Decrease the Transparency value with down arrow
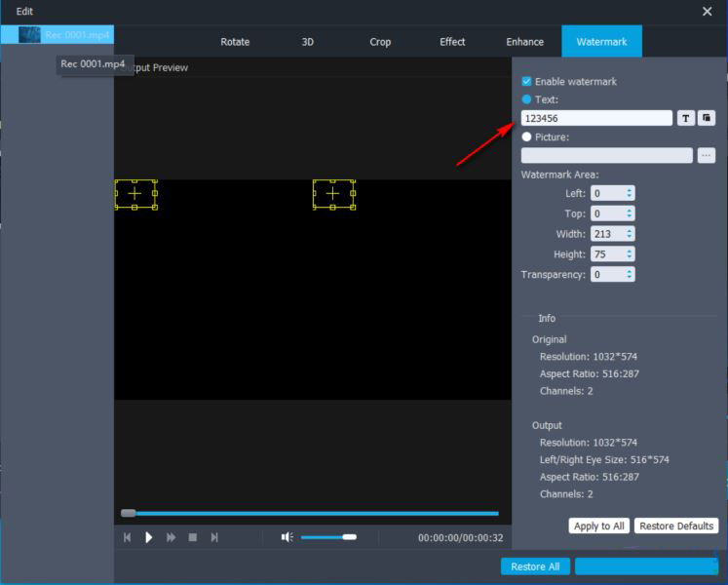Screen dimensions: 728x585 coord(630,278)
